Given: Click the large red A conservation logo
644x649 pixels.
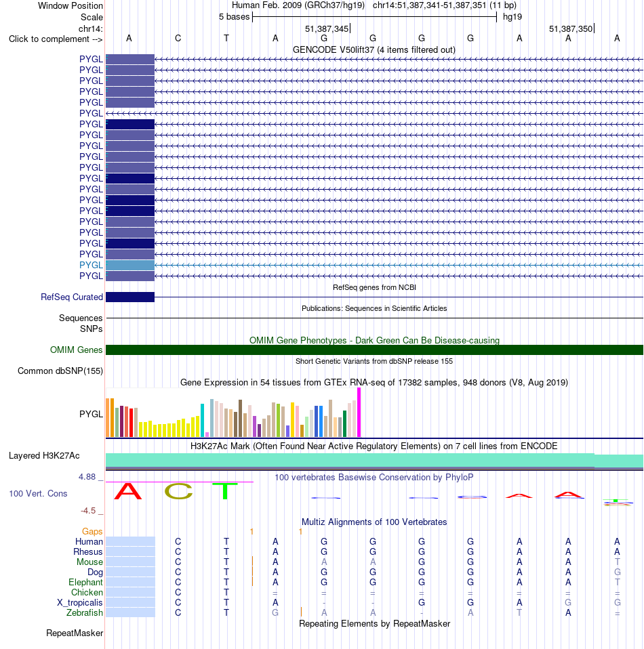Looking at the screenshot, I should tap(128, 491).
